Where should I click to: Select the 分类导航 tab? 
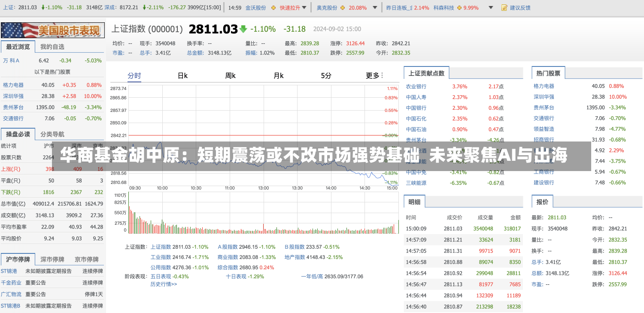pos(52,134)
